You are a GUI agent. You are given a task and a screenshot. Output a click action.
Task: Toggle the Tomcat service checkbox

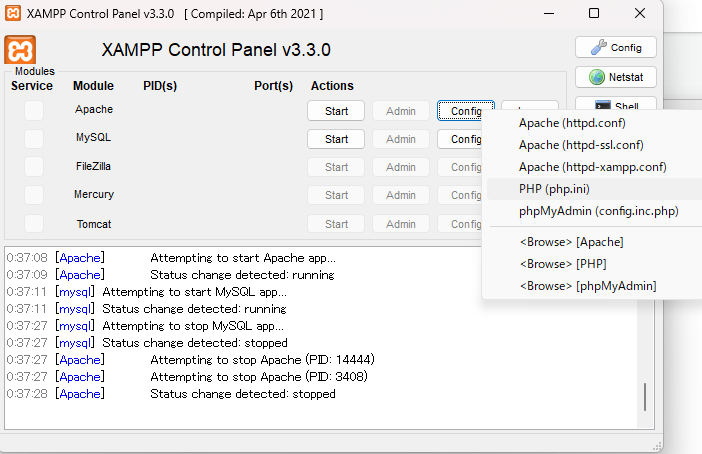pos(34,223)
